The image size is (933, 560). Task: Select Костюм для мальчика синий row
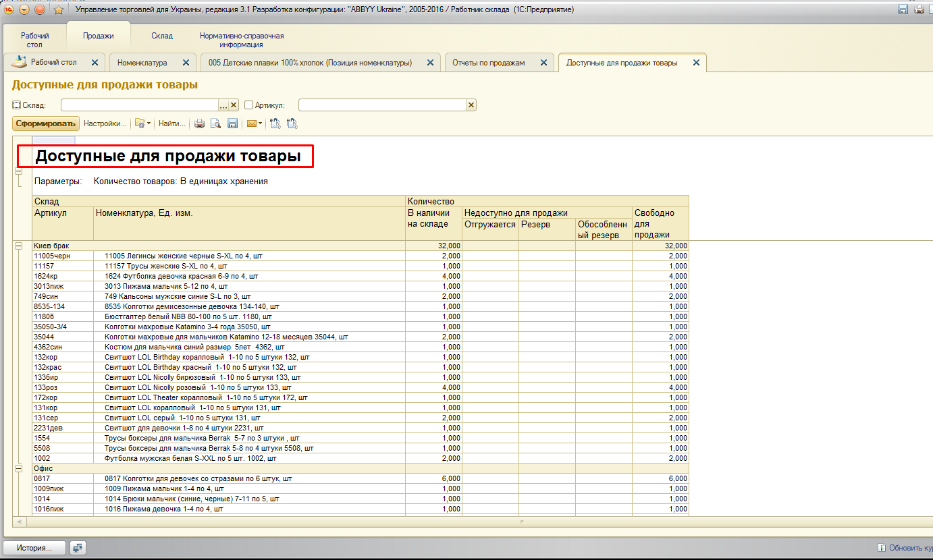pos(361,347)
